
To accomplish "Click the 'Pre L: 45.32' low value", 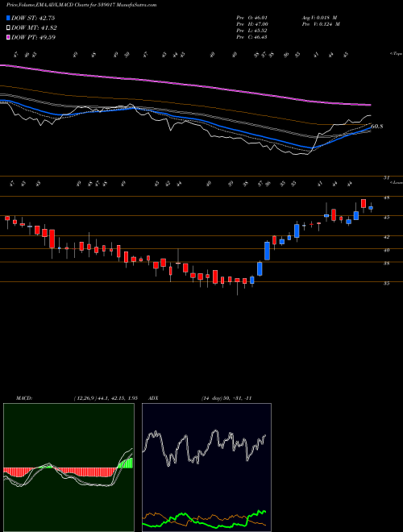I will tap(252, 31).
